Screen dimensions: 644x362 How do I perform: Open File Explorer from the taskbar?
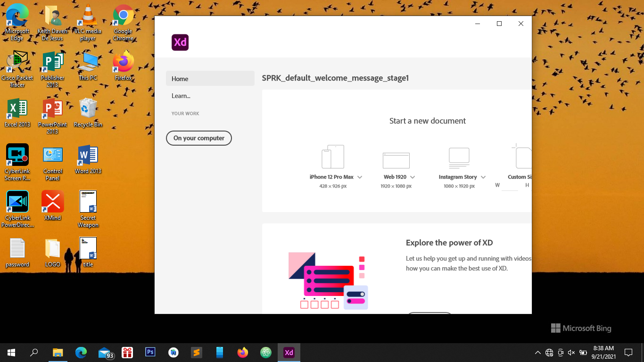pos(58,352)
